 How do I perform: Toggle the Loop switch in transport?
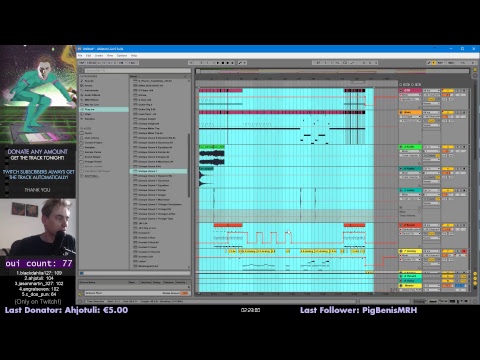pyautogui.click(x=345, y=63)
